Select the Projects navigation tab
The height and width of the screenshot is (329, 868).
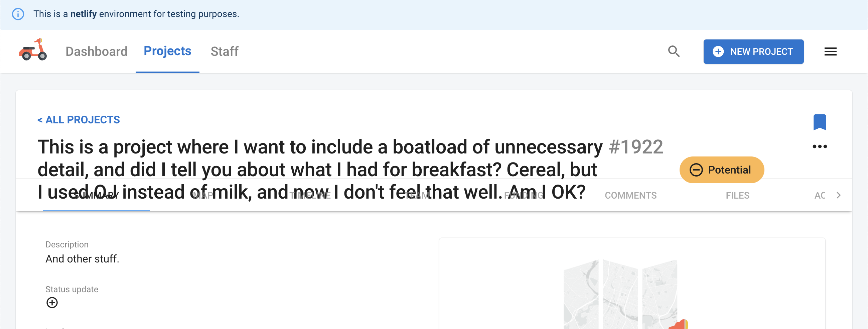(x=167, y=51)
